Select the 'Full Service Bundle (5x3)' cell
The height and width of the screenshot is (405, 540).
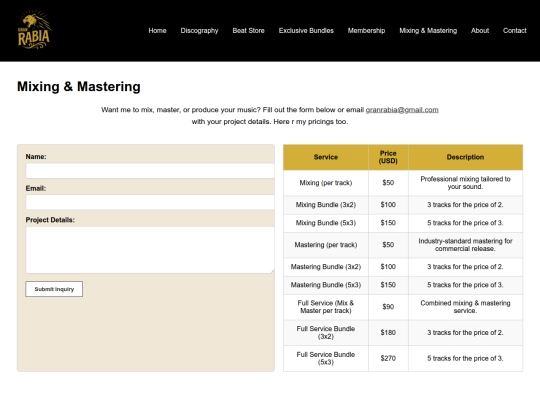click(326, 359)
